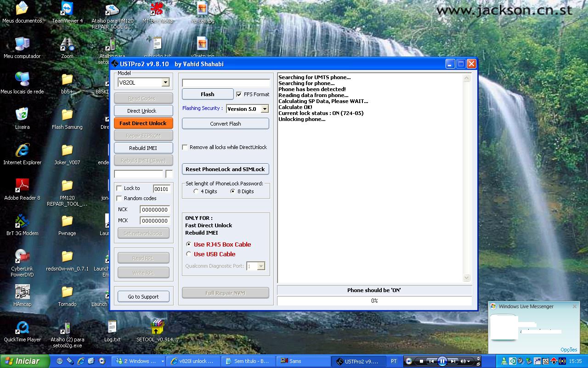
Task: Pause playback in media player toolbar
Action: 442,361
